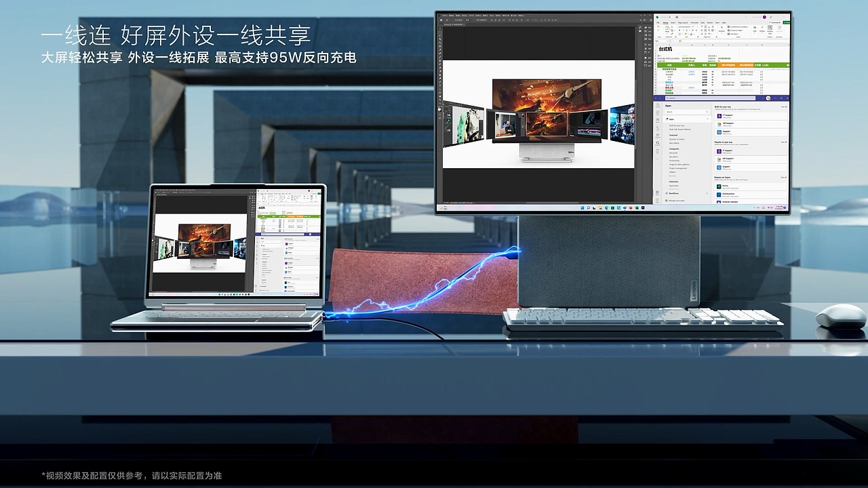The image size is (868, 488).
Task: Open Conditional Formatting dropdown in Excel
Action: click(738, 27)
